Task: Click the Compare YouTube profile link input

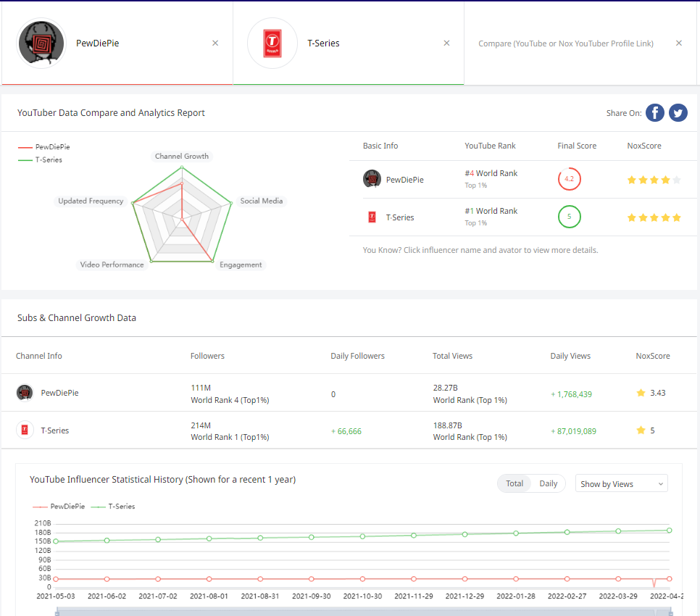Action: (x=566, y=43)
